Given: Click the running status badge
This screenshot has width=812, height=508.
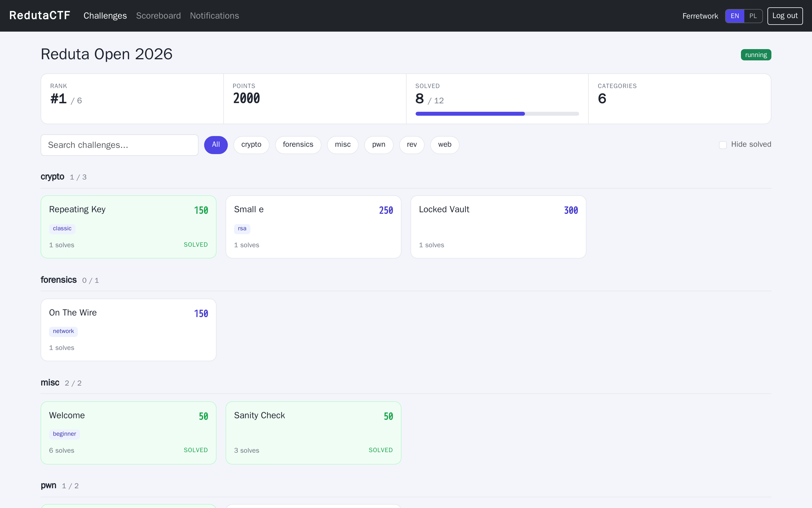Looking at the screenshot, I should 756,55.
